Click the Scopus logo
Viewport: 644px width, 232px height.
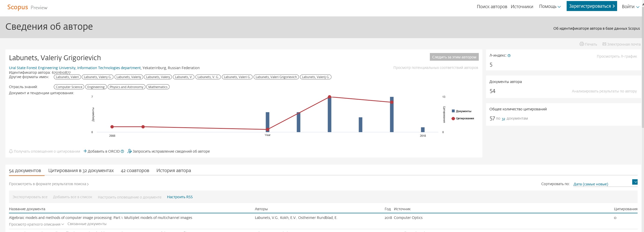tap(17, 7)
